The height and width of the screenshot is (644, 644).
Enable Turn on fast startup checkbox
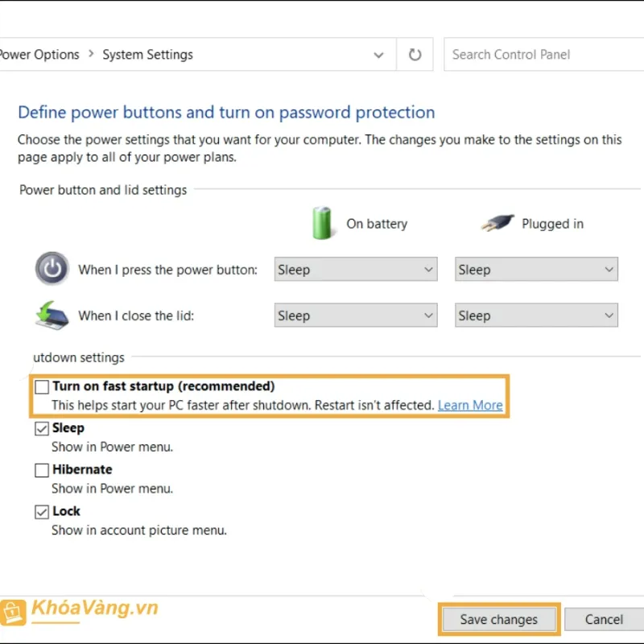pyautogui.click(x=42, y=386)
